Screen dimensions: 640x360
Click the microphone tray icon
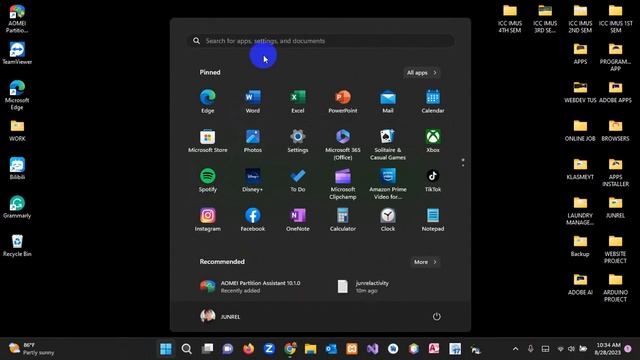click(530, 349)
